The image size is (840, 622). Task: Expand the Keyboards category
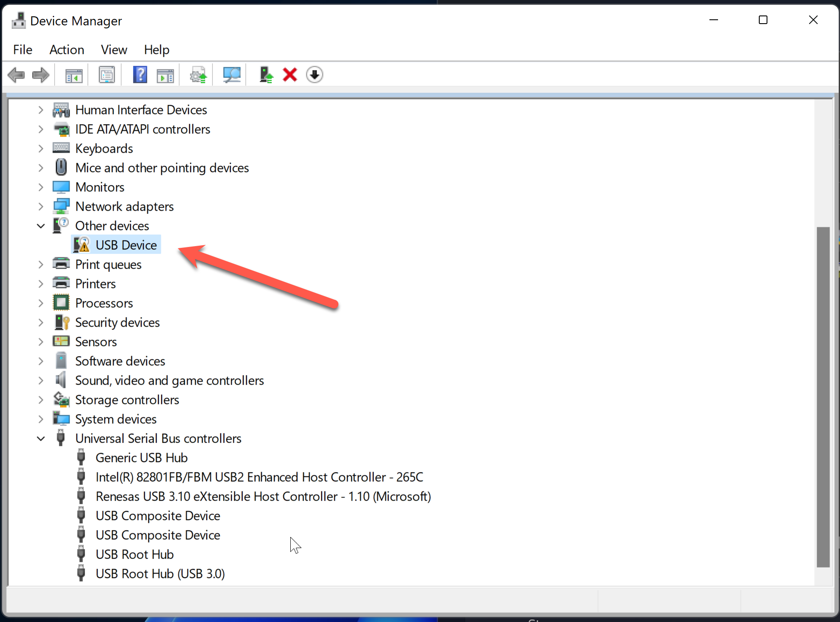click(41, 149)
